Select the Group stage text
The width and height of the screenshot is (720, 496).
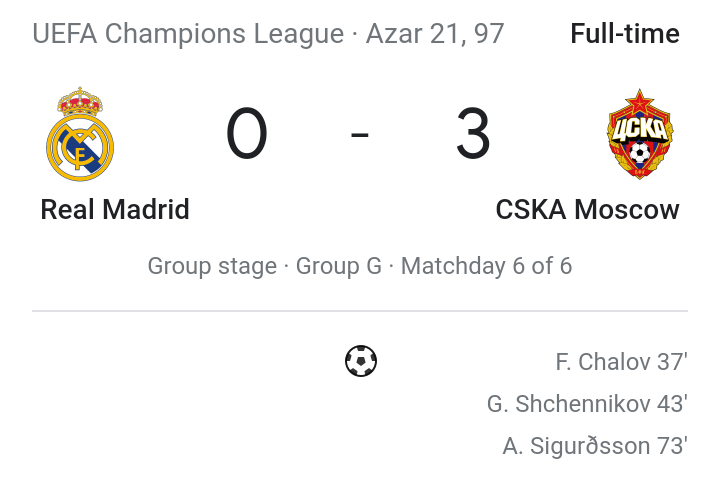click(212, 266)
